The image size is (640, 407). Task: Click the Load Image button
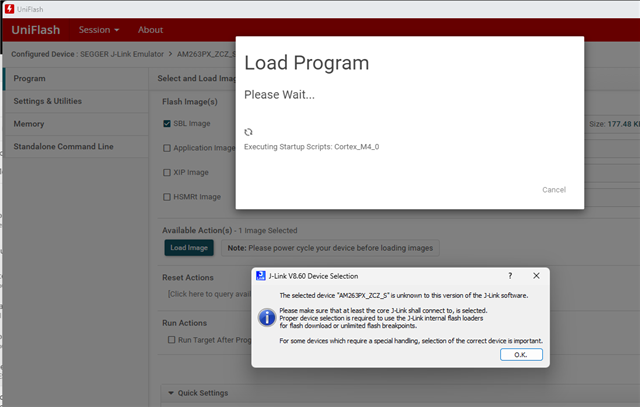tap(189, 248)
